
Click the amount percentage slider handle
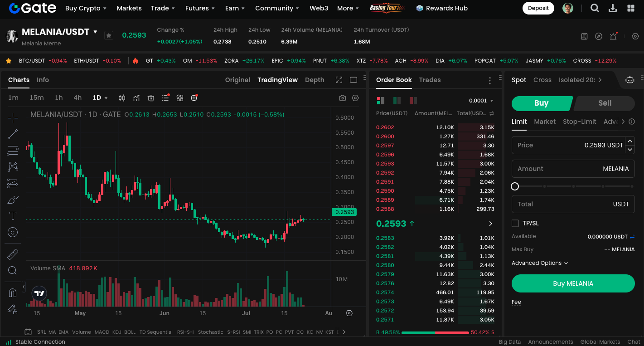[515, 186]
